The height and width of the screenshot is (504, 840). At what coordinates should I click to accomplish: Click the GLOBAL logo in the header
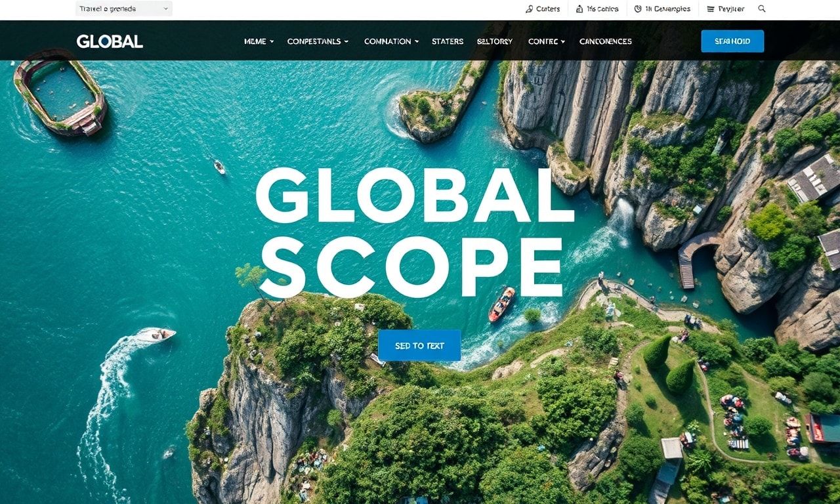[x=110, y=41]
